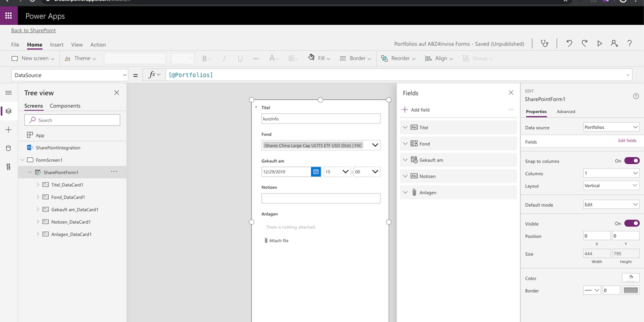Open Help question mark icon in header
Image resolution: width=644 pixels, height=322 pixels.
point(630,43)
